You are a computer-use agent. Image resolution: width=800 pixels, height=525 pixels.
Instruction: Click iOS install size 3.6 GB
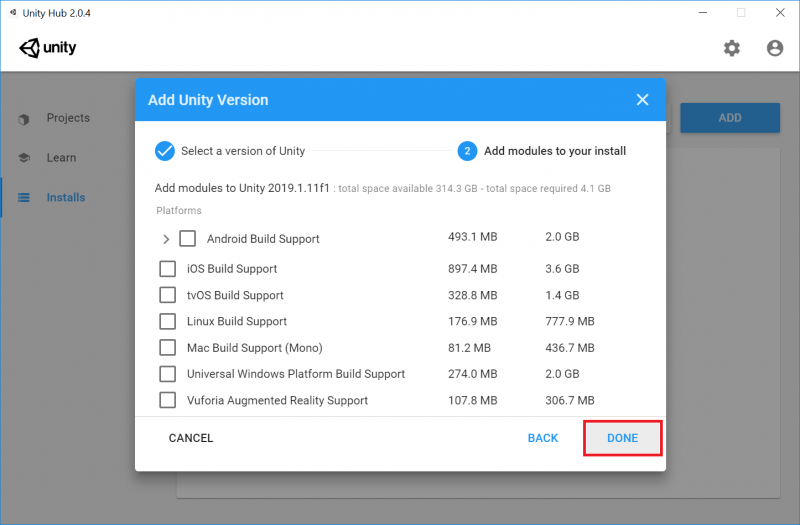(x=562, y=269)
